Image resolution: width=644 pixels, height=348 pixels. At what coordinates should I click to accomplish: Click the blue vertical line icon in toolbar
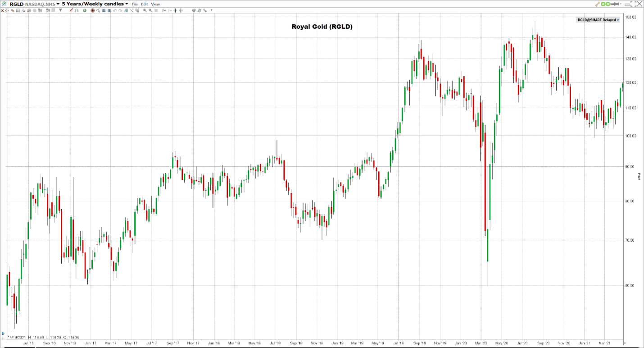(181, 10)
